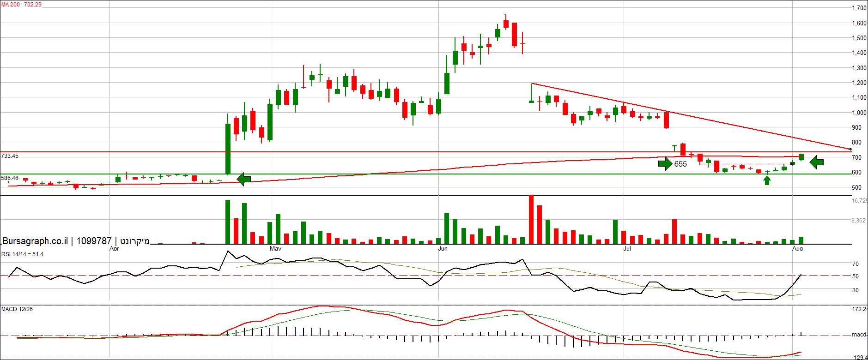Click the MACD 12/26 indicator label
This screenshot has width=868, height=360.
pyautogui.click(x=17, y=309)
